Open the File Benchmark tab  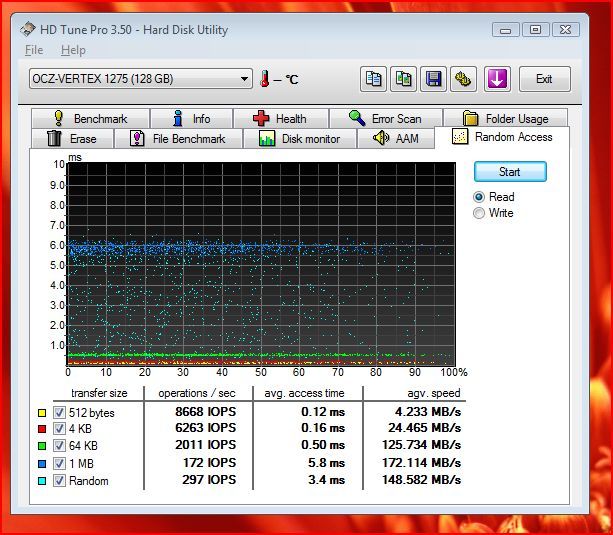pyautogui.click(x=178, y=138)
